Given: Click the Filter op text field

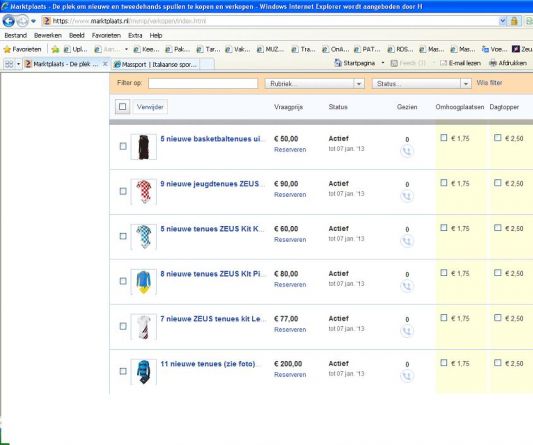Looking at the screenshot, I should (203, 83).
